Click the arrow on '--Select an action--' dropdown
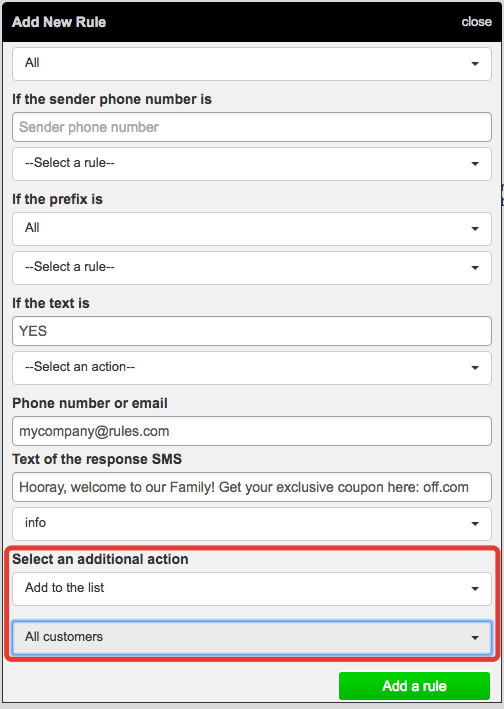 point(475,369)
